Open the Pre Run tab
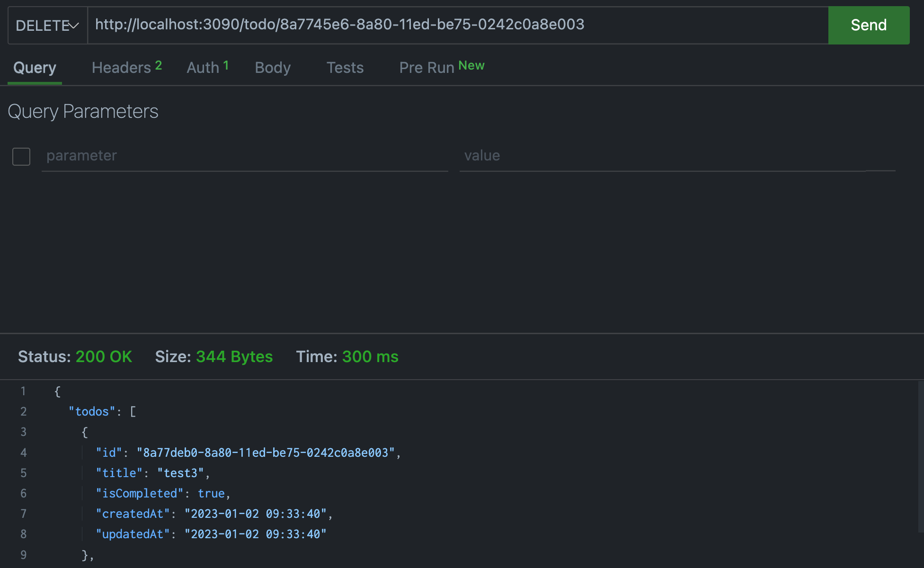This screenshot has width=924, height=568. [x=442, y=67]
